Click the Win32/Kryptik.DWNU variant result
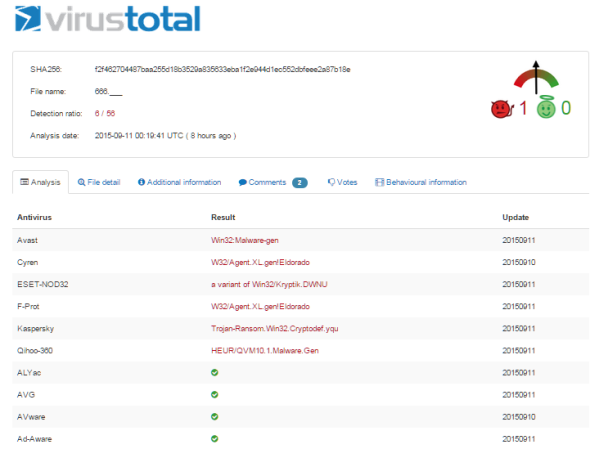The image size is (600, 449). click(269, 284)
